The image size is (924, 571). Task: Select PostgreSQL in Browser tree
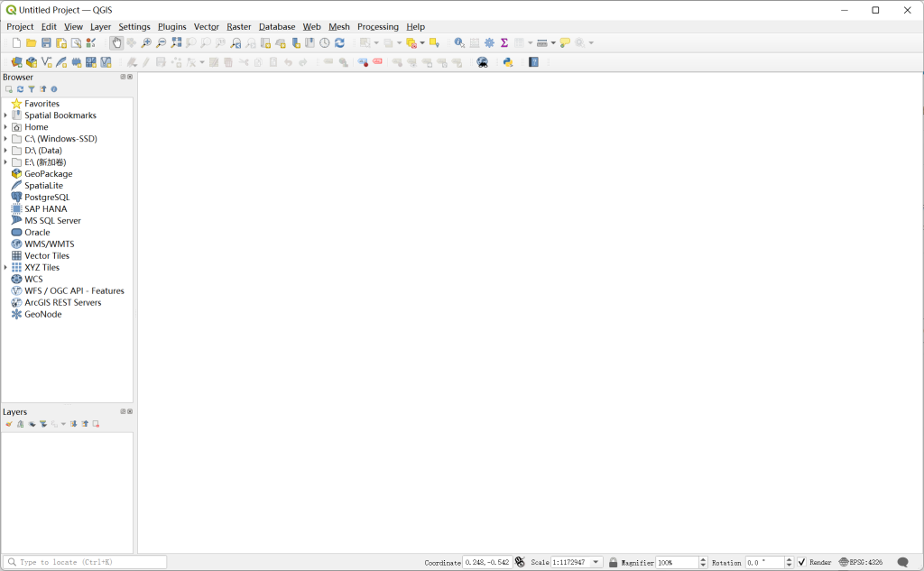click(47, 198)
